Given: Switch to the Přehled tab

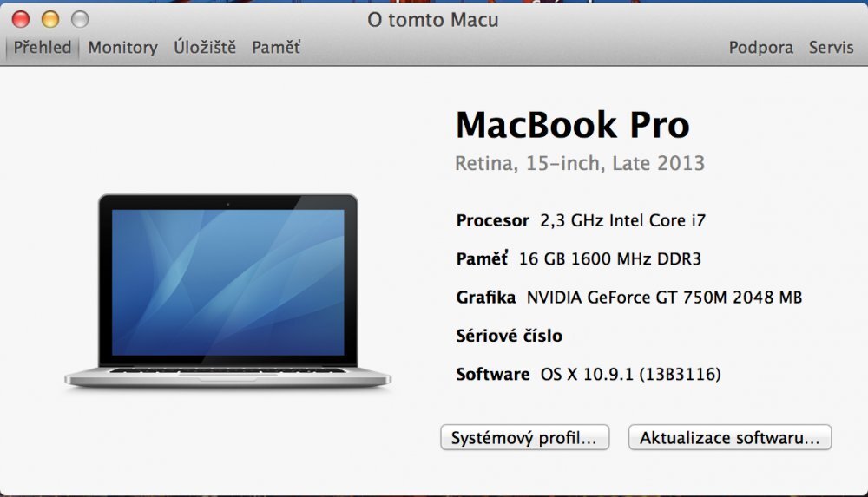Looking at the screenshot, I should click(42, 47).
